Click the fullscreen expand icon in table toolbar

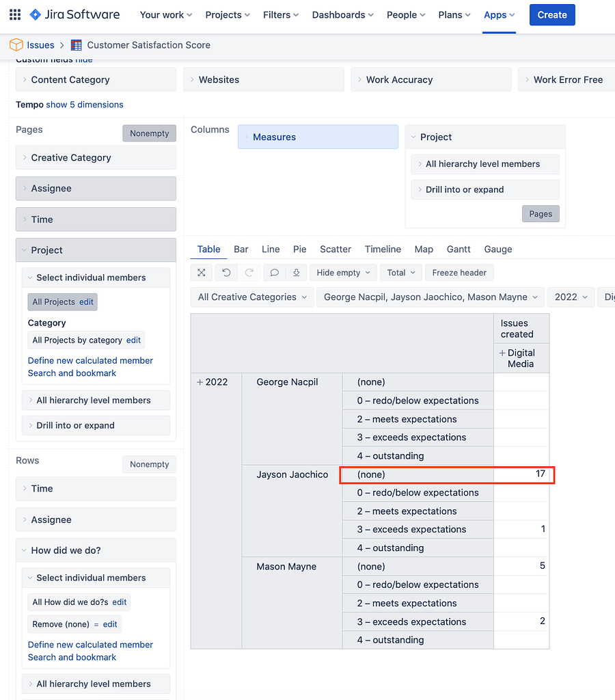pyautogui.click(x=202, y=273)
